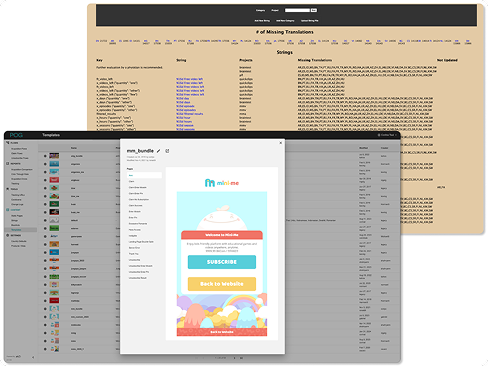The image size is (488, 366).
Task: Click the SUBSCRIBE button in the preview
Action: 222,262
